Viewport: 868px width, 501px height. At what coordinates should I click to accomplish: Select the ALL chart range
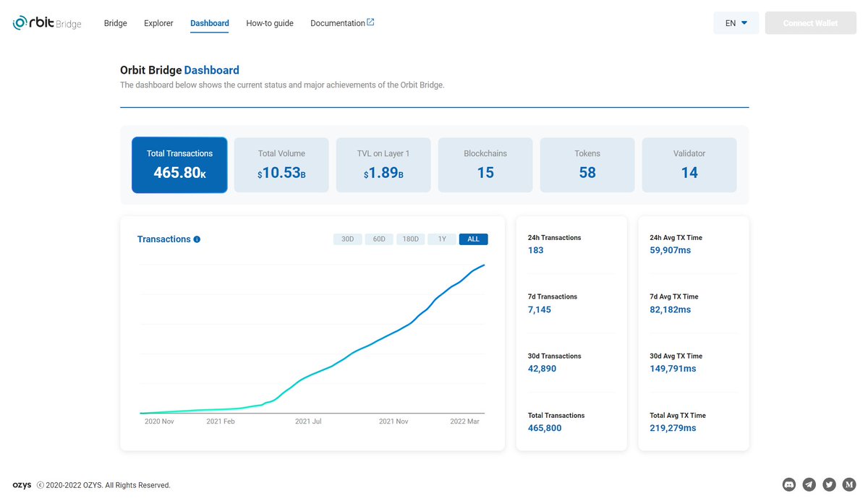tap(474, 239)
